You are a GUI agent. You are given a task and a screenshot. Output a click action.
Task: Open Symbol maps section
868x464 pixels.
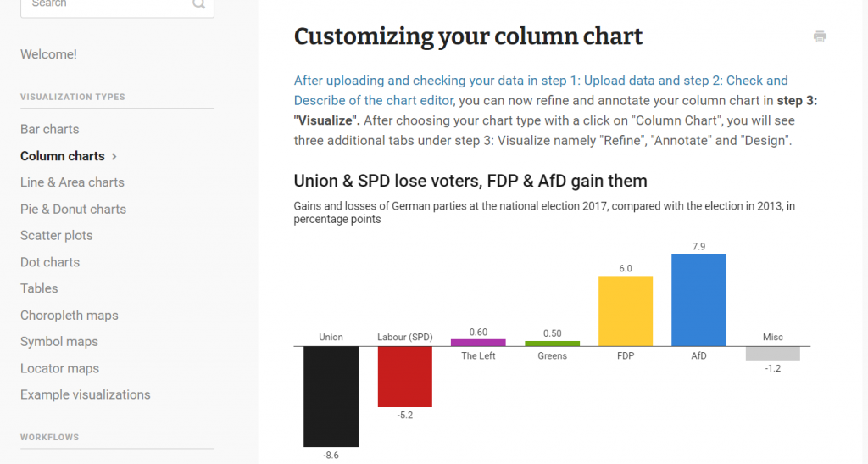tap(59, 342)
